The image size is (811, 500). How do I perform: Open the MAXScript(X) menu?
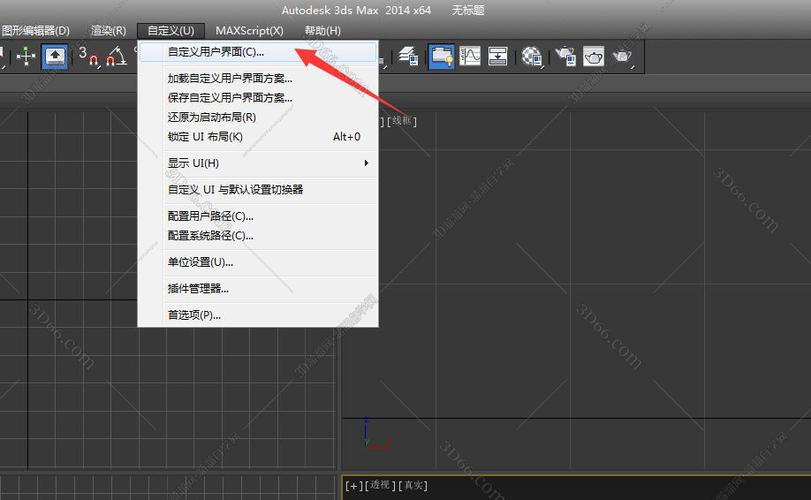point(249,31)
